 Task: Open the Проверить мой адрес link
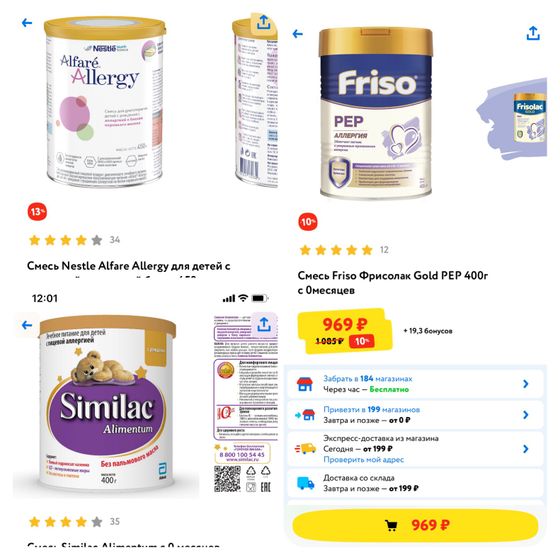pyautogui.click(x=363, y=460)
